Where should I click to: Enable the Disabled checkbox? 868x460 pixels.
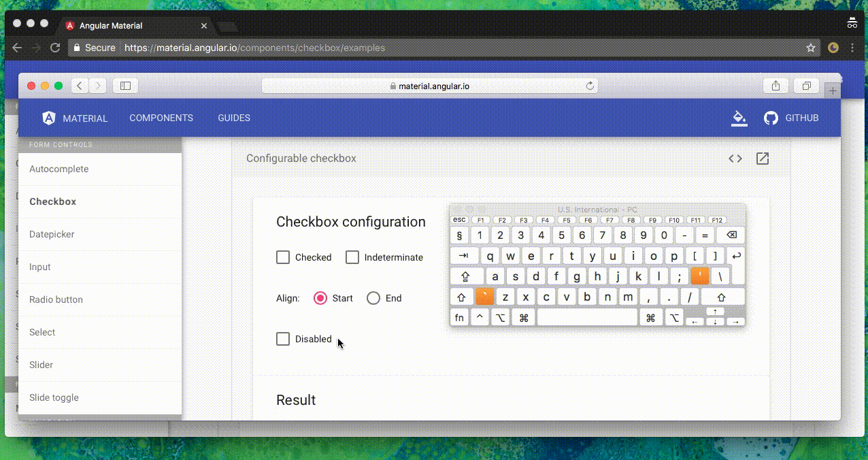coord(283,339)
